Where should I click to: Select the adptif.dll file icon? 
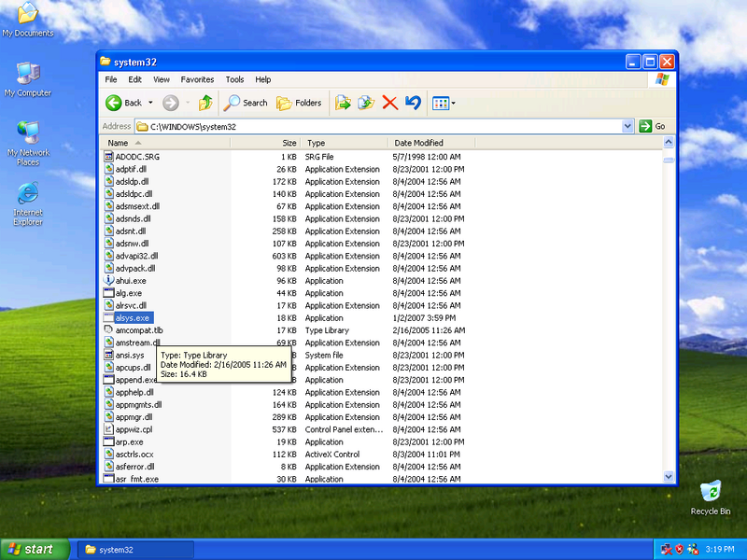point(108,169)
